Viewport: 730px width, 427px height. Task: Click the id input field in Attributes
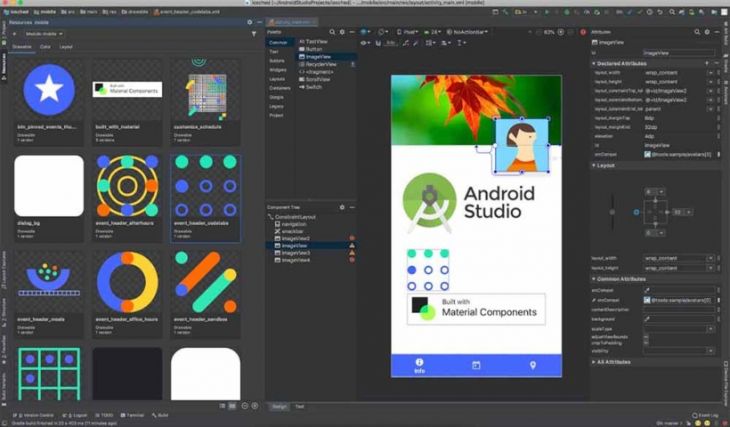coord(679,53)
